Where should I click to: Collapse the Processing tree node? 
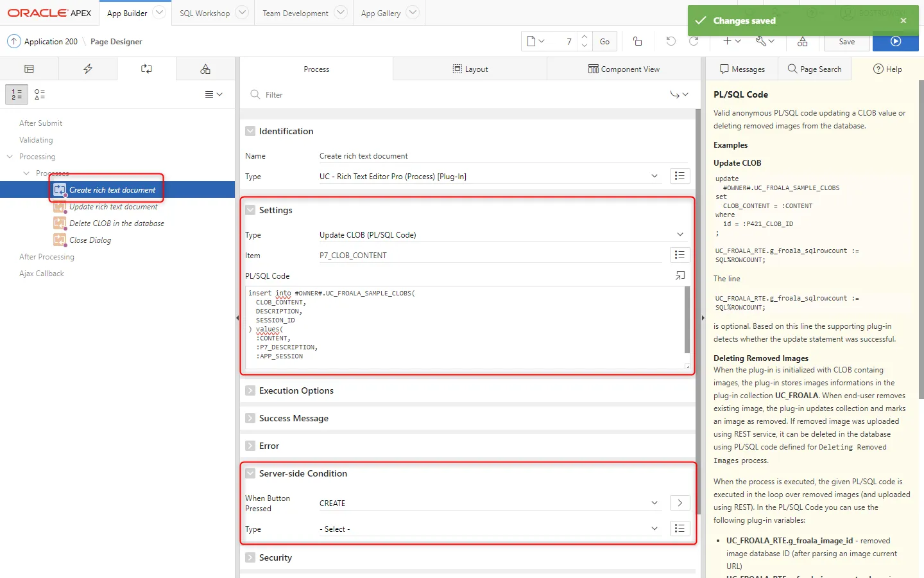[10, 157]
